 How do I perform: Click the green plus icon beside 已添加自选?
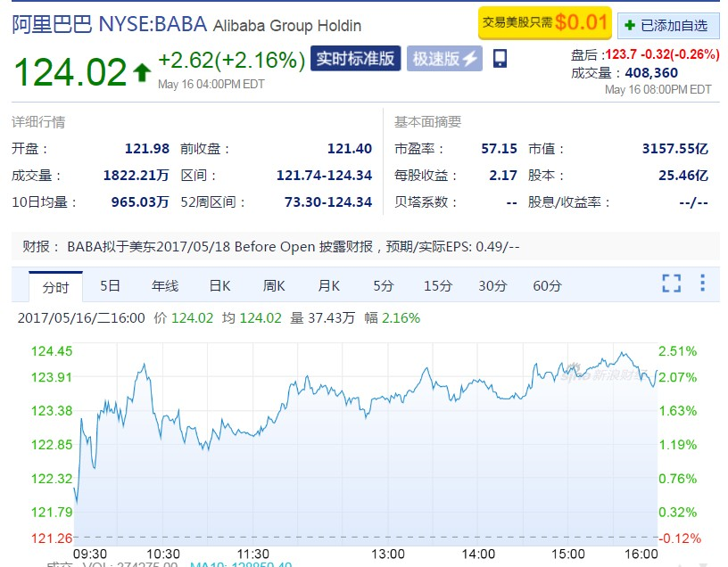click(631, 25)
